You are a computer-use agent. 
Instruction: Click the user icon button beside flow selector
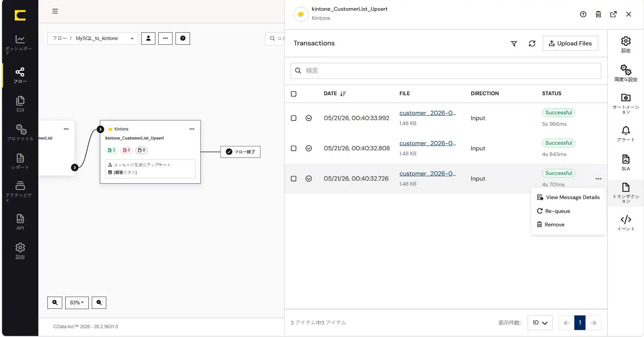point(148,38)
